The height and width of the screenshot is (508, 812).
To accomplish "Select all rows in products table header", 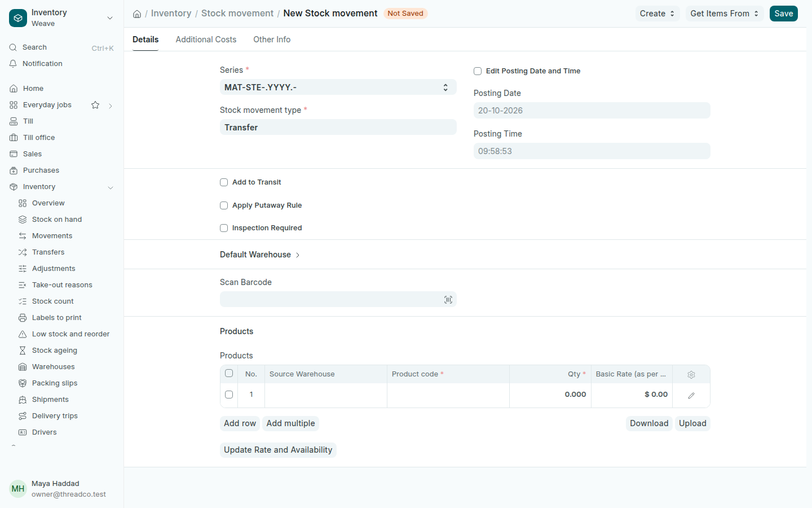I will pyautogui.click(x=229, y=373).
